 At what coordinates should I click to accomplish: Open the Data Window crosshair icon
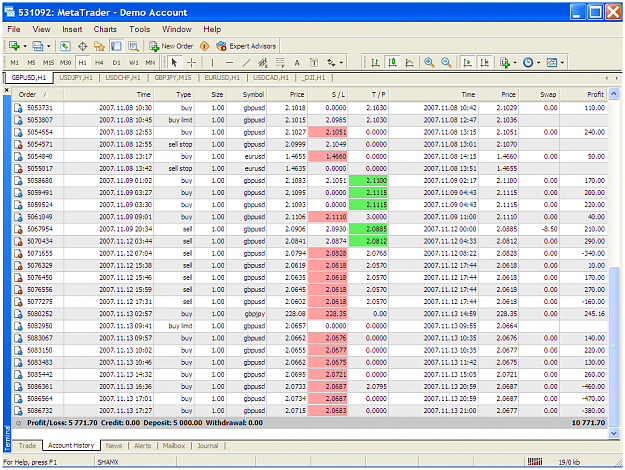click(x=83, y=46)
